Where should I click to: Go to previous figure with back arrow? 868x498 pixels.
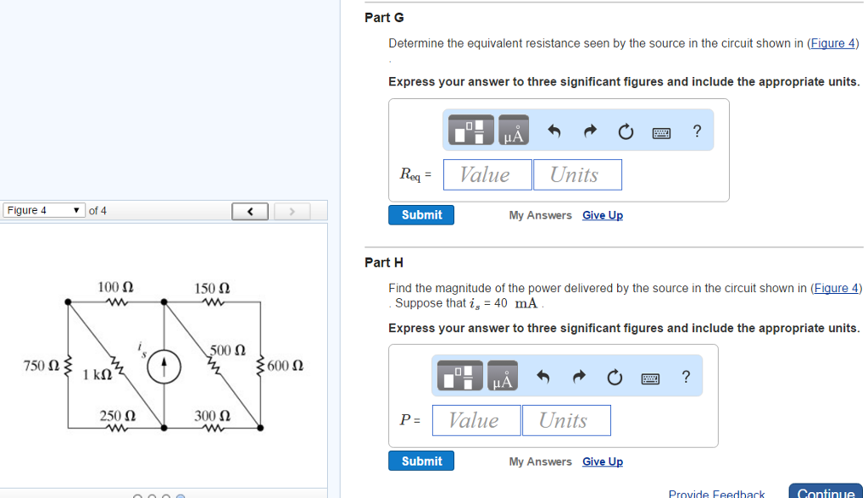[x=250, y=210]
